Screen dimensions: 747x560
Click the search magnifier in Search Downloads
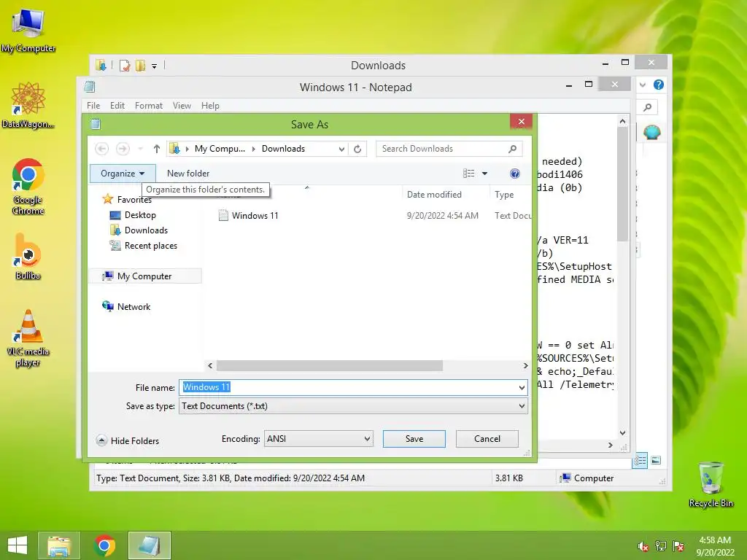(x=513, y=149)
